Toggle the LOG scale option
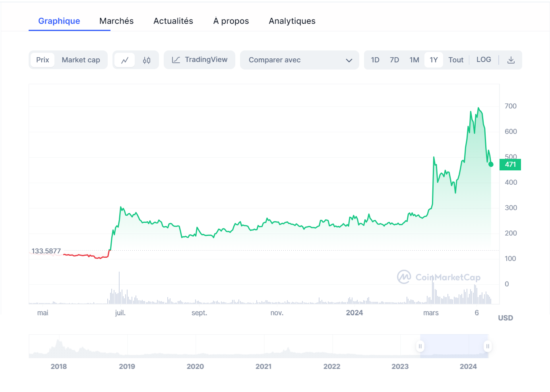The height and width of the screenshot is (392, 550). [484, 60]
